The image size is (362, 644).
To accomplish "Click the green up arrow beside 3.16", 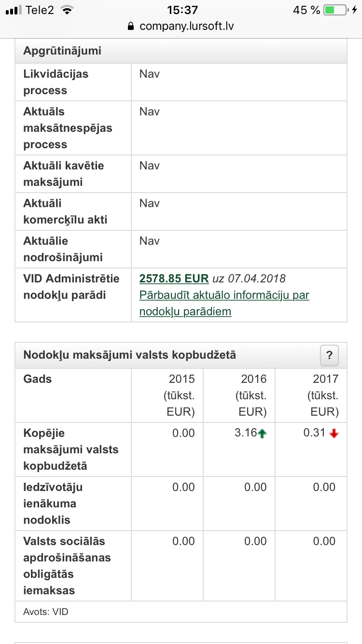I will (263, 434).
